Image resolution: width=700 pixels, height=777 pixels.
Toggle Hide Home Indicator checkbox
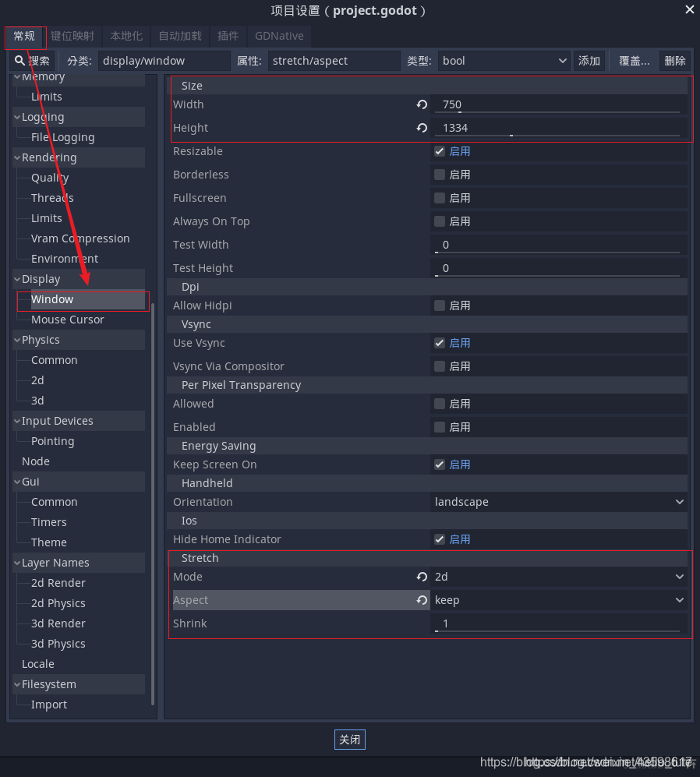(439, 539)
